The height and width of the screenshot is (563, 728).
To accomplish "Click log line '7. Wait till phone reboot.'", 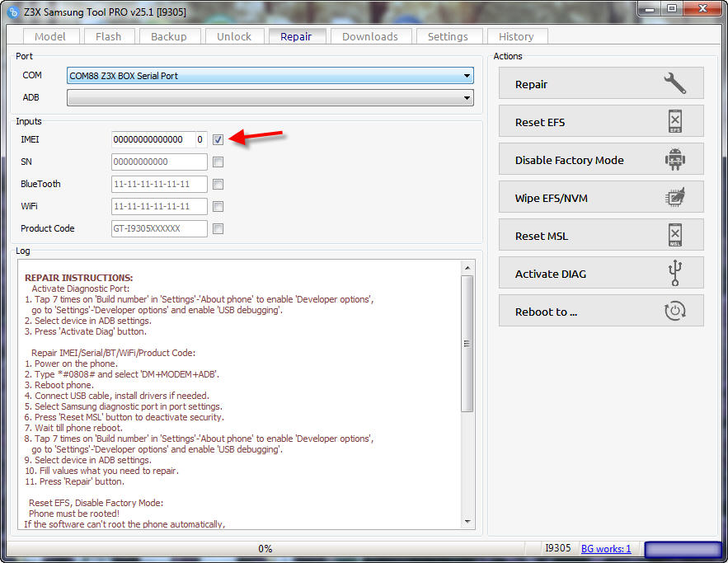I will tap(73, 428).
